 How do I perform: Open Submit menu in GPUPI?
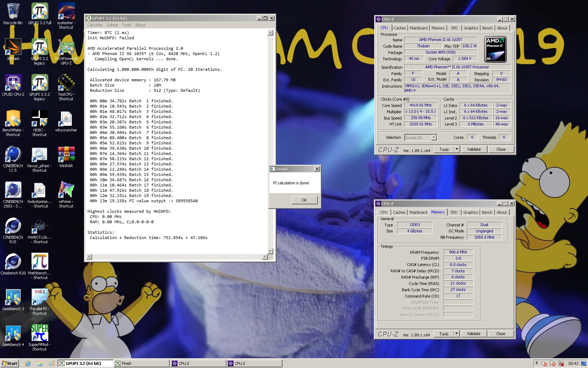pos(112,25)
